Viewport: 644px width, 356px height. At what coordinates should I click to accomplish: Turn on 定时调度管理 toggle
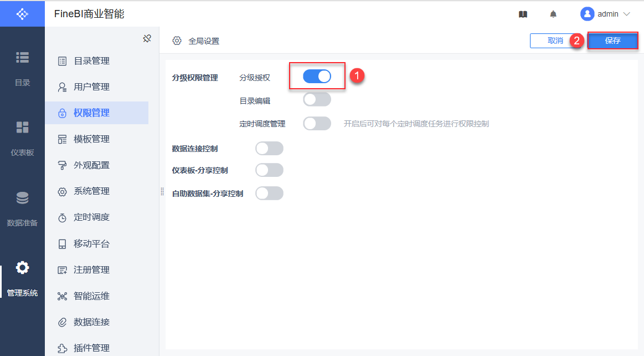click(x=317, y=124)
